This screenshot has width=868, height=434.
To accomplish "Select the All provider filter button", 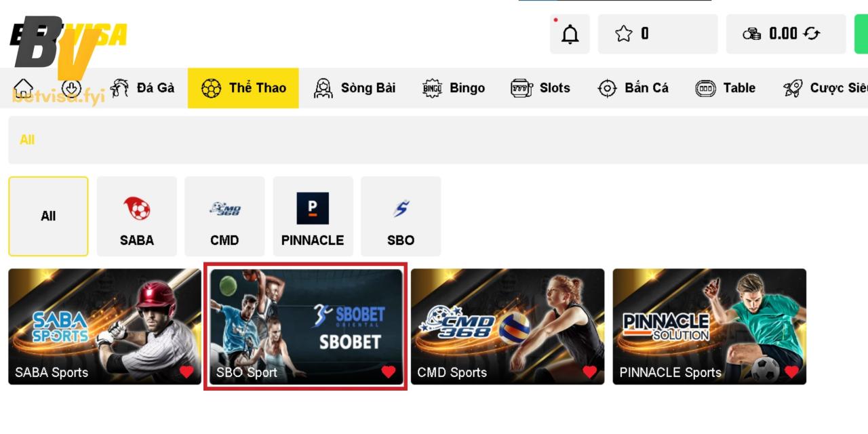I will coord(48,216).
